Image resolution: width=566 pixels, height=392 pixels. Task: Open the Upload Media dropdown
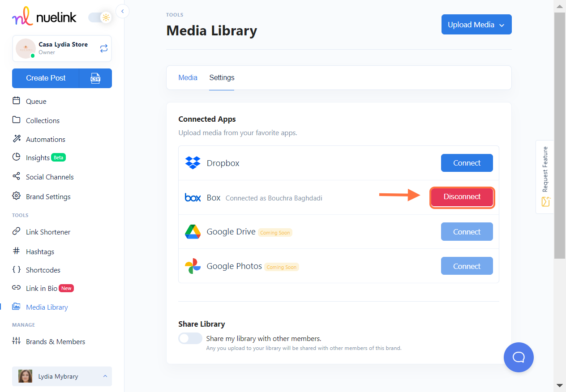tap(476, 25)
